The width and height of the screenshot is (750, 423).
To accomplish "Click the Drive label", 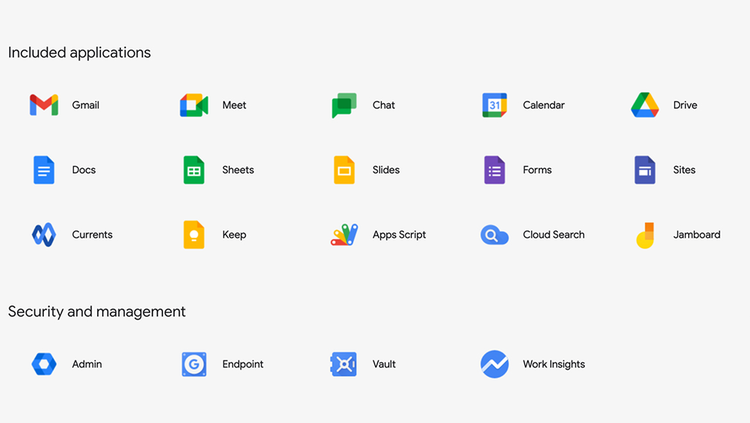I will 685,105.
